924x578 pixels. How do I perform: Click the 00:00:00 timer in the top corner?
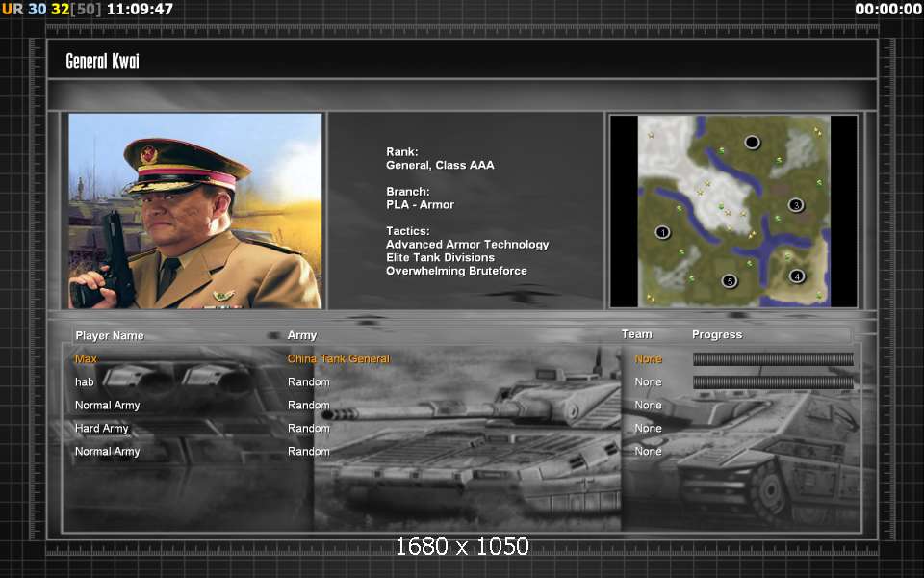(x=887, y=9)
